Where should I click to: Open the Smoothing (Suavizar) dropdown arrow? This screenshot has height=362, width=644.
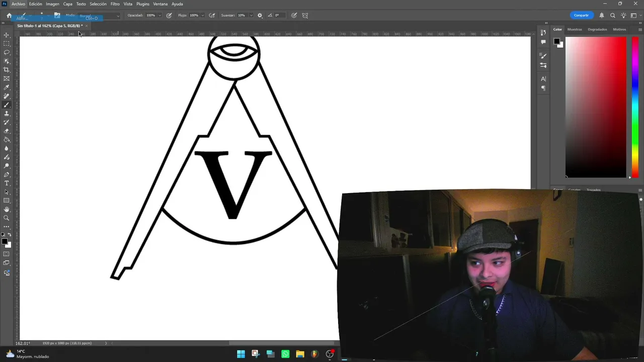coord(251,15)
